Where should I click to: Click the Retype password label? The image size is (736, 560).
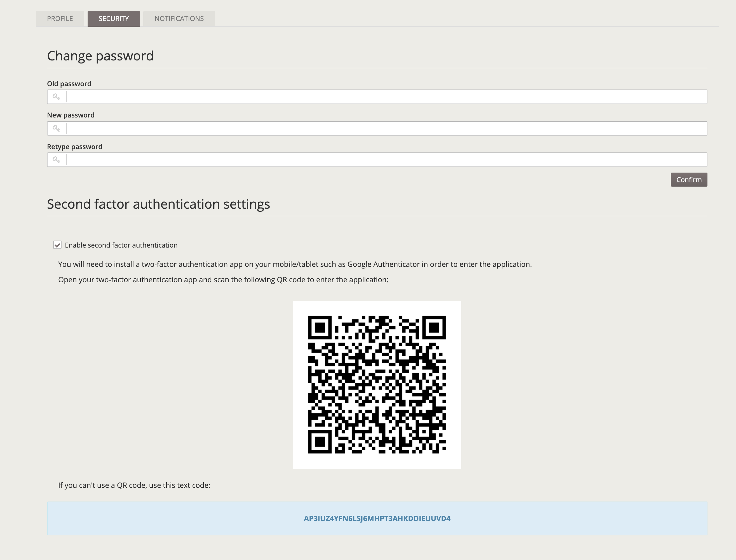pos(75,147)
